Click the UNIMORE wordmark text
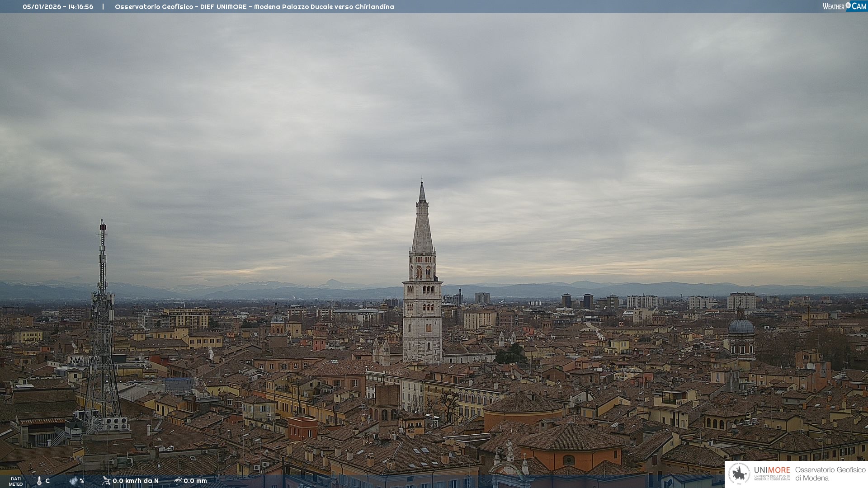The image size is (868, 488). pos(772,470)
